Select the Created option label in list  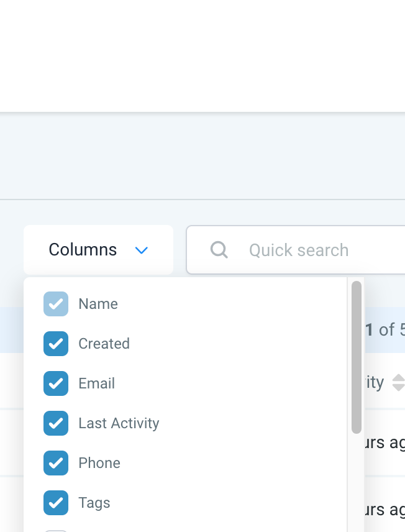(x=104, y=344)
